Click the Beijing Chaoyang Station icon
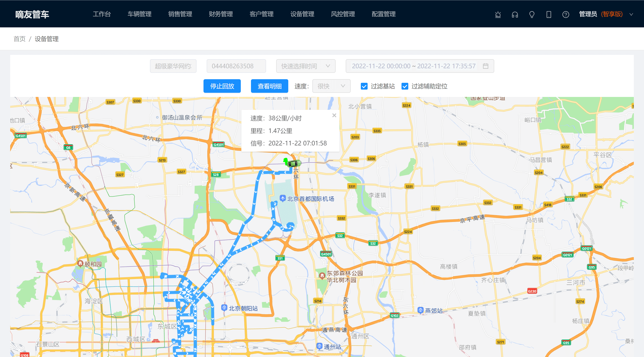Viewport: 644px width, 357px height. tap(224, 308)
